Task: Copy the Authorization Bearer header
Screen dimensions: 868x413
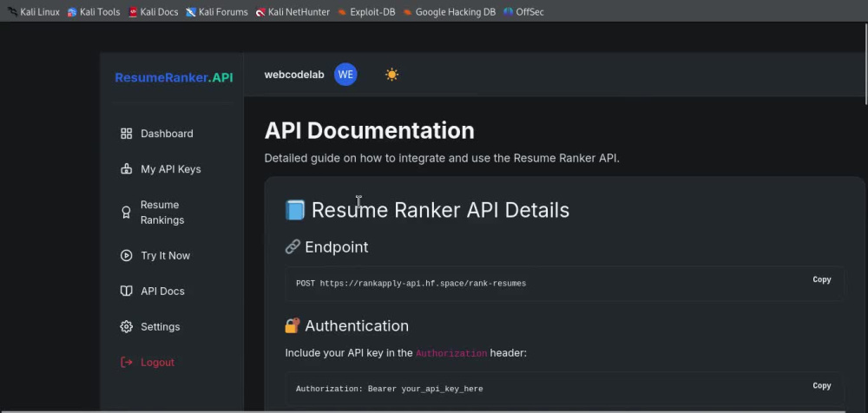Action: click(821, 385)
